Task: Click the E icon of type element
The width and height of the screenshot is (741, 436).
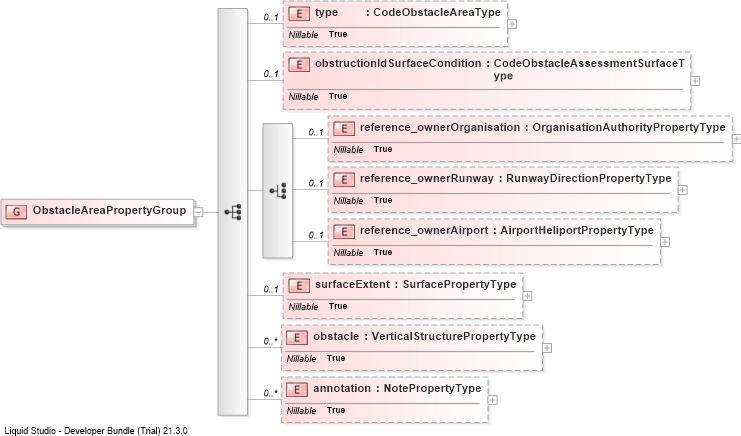Action: (x=299, y=13)
